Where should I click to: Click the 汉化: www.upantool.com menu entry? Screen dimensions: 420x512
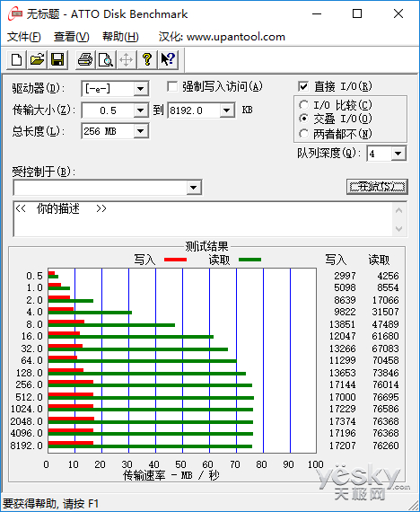[222, 37]
